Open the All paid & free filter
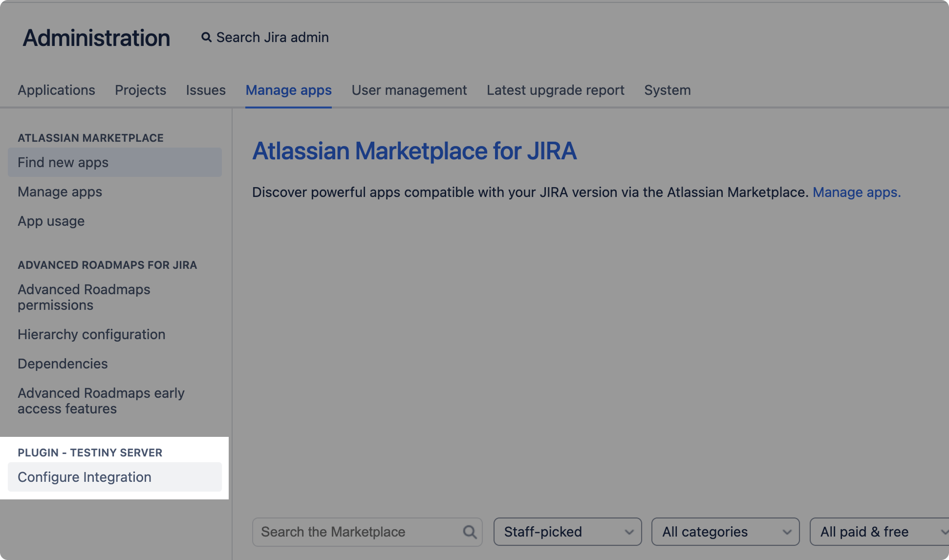The image size is (949, 560). point(878,532)
